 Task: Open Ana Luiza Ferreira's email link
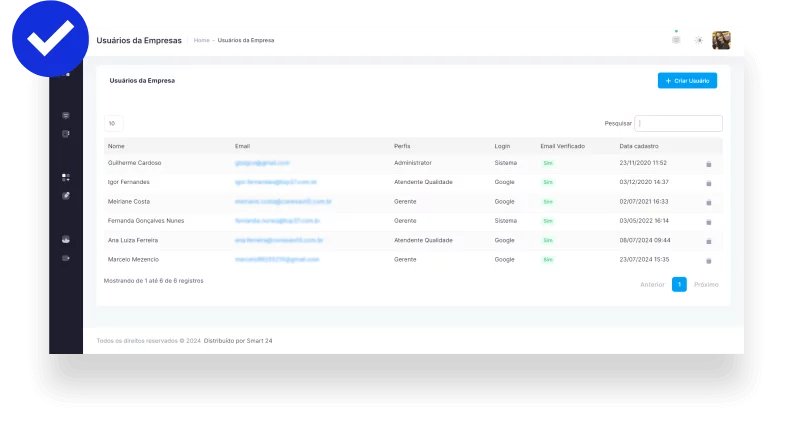pos(279,240)
